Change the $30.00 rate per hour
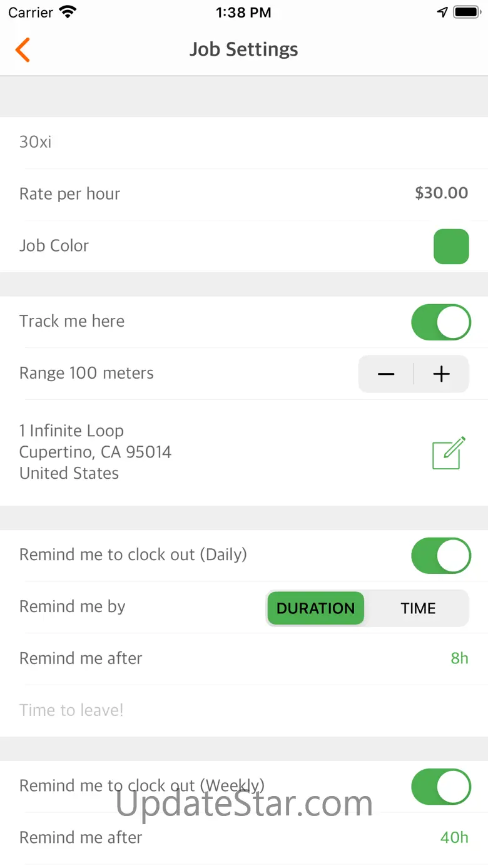This screenshot has height=868, width=488. (x=441, y=193)
